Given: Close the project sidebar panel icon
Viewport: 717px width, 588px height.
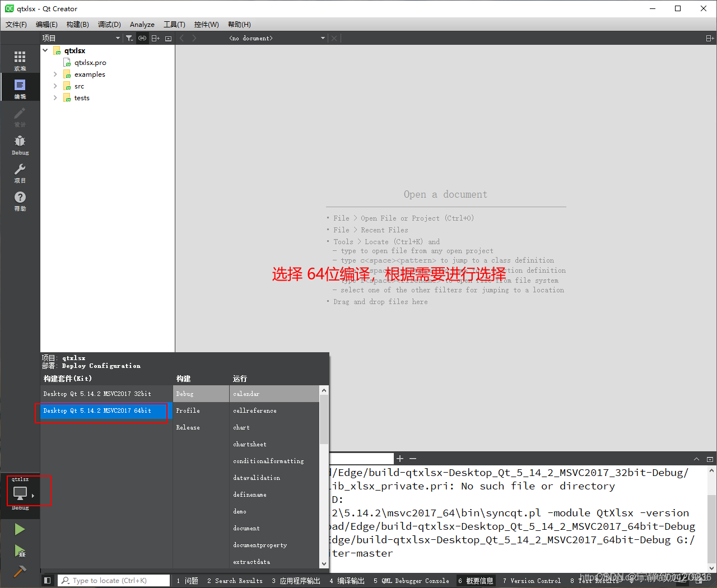Looking at the screenshot, I should pyautogui.click(x=168, y=38).
